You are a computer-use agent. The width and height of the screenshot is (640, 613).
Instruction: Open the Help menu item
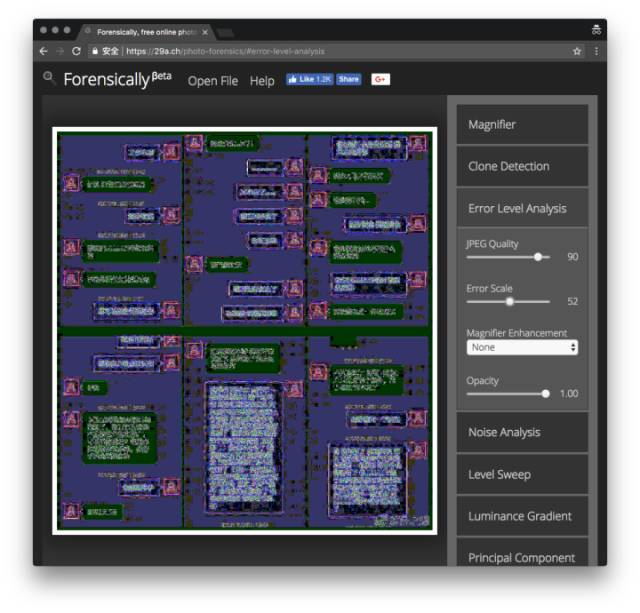coord(262,81)
